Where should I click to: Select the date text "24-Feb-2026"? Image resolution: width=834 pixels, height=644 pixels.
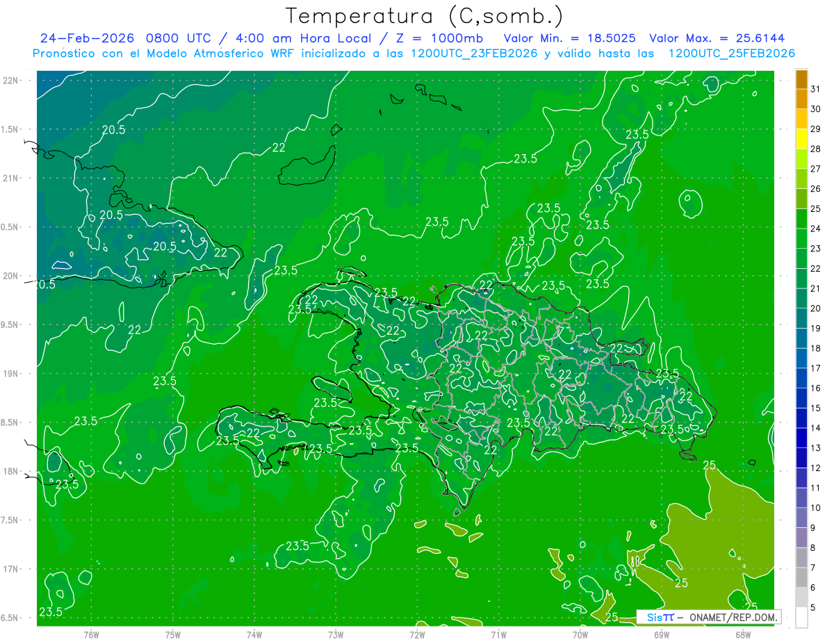point(88,38)
